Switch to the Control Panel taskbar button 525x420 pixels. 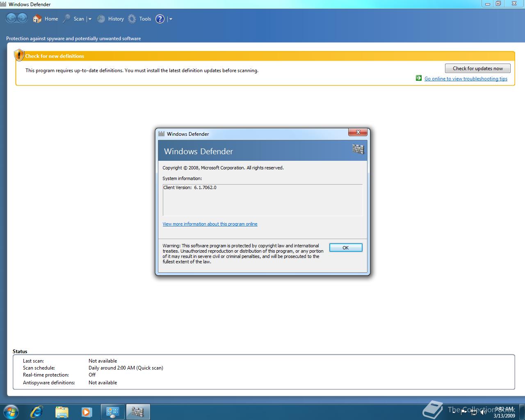click(113, 412)
